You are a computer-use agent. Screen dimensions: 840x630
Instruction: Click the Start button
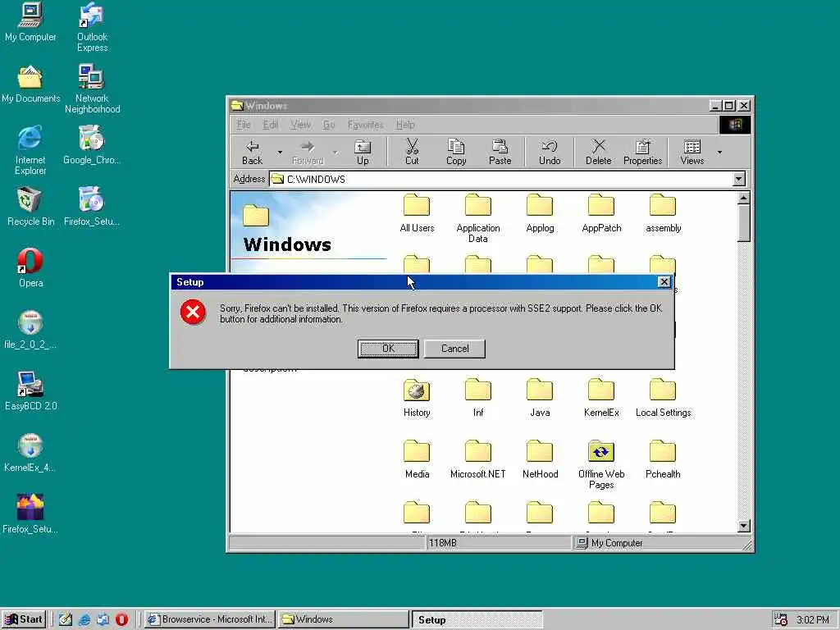(24, 619)
